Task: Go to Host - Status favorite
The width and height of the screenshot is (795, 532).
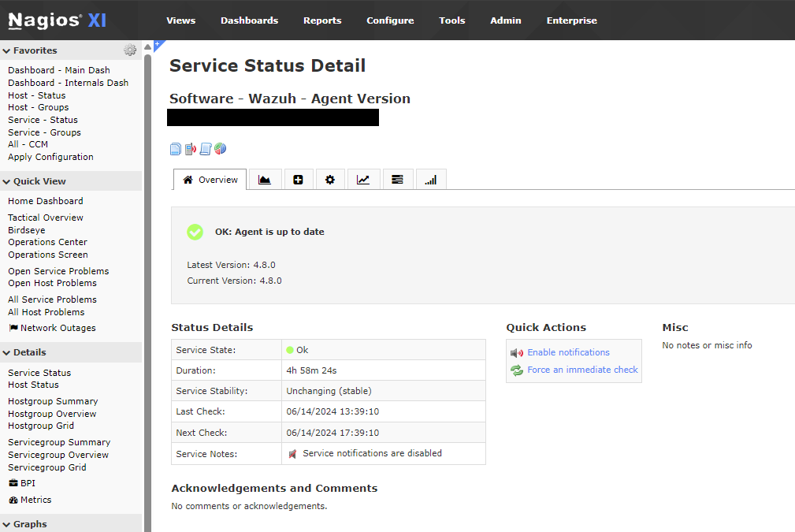Action: [x=36, y=95]
